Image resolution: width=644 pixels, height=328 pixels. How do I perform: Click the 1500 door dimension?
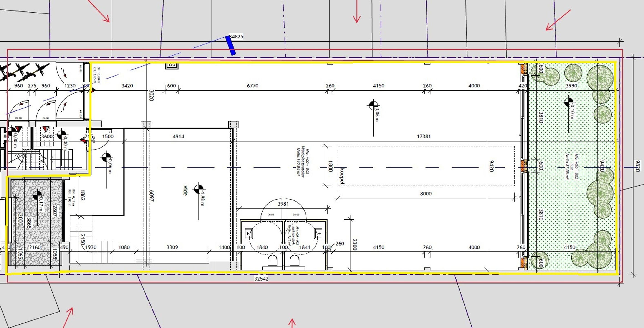108,136
